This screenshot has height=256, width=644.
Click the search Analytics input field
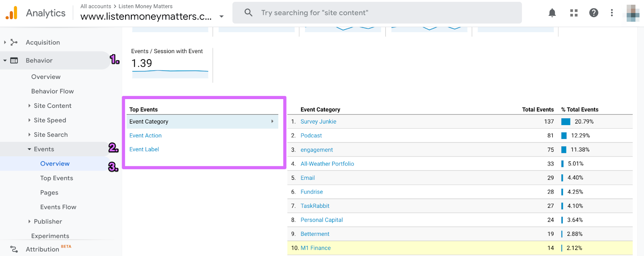[377, 12]
